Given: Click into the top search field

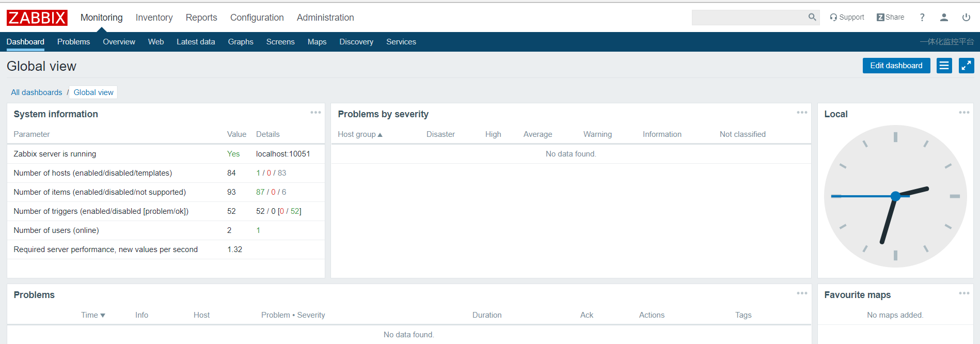Looking at the screenshot, I should pos(749,18).
